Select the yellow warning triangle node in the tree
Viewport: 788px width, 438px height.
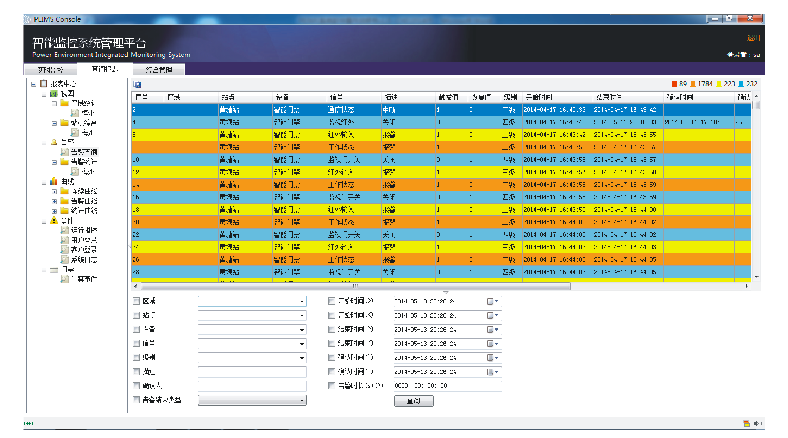coord(54,220)
